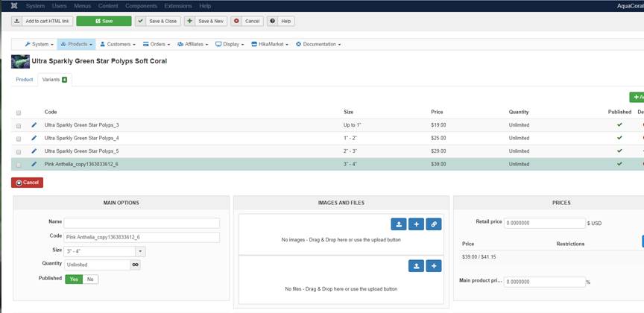This screenshot has width=644, height=313.
Task: Open the Customers dropdown menu
Action: tap(118, 45)
